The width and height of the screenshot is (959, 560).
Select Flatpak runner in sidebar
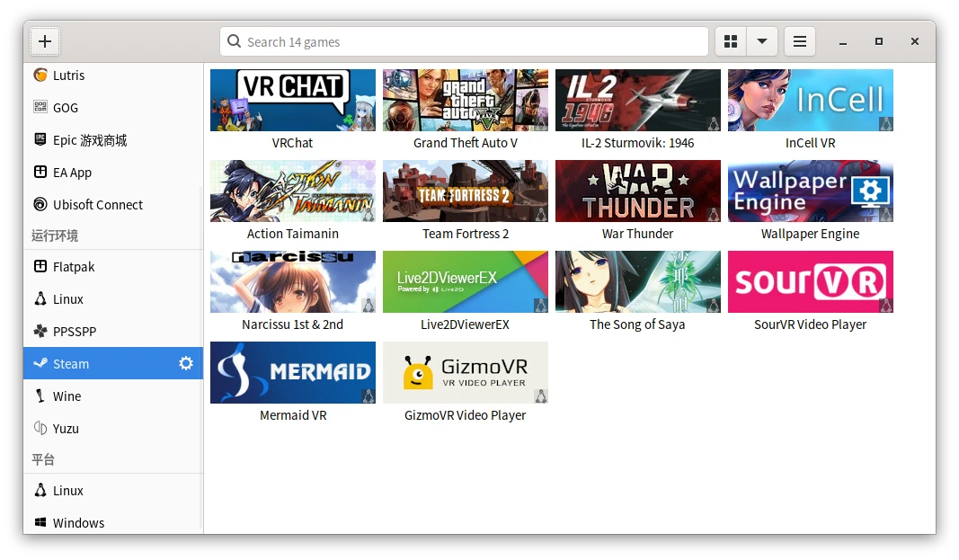[74, 267]
